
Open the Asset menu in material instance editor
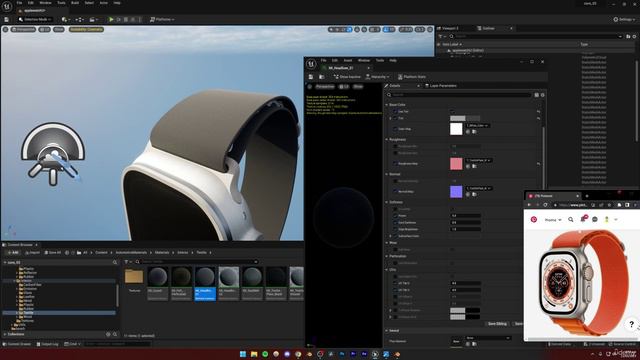pos(348,60)
